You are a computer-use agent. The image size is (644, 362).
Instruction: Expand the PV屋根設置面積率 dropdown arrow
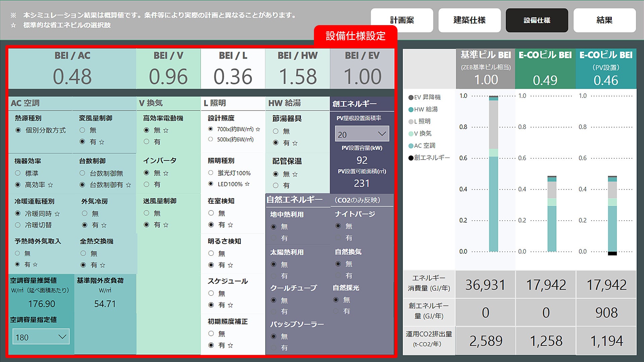[x=382, y=134]
